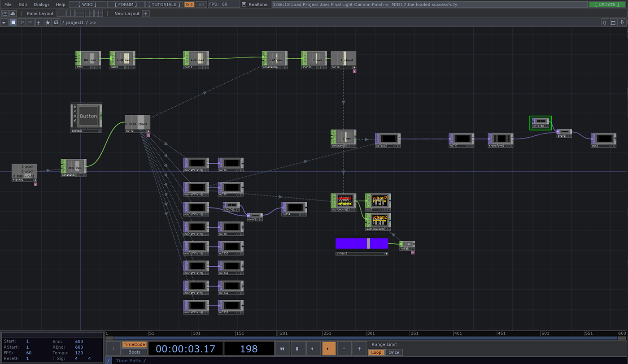Click project1 in the path bar

tap(74, 22)
